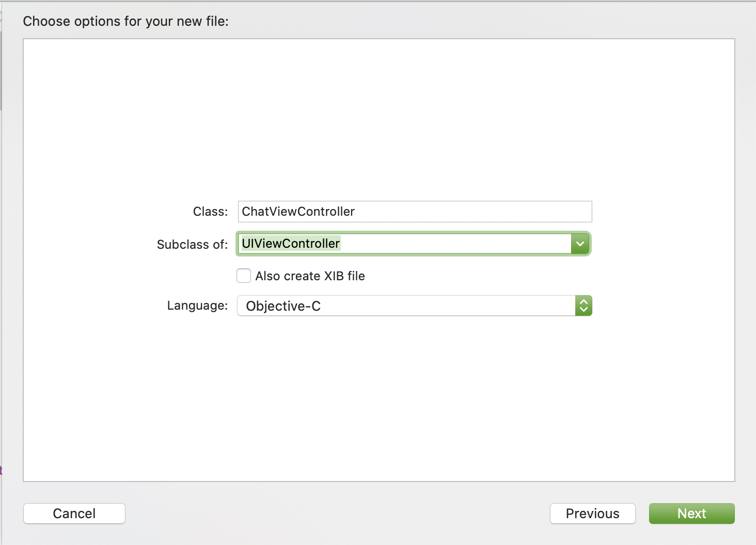This screenshot has width=756, height=545.
Task: Click the Choose options dialog heading area
Action: point(126,21)
